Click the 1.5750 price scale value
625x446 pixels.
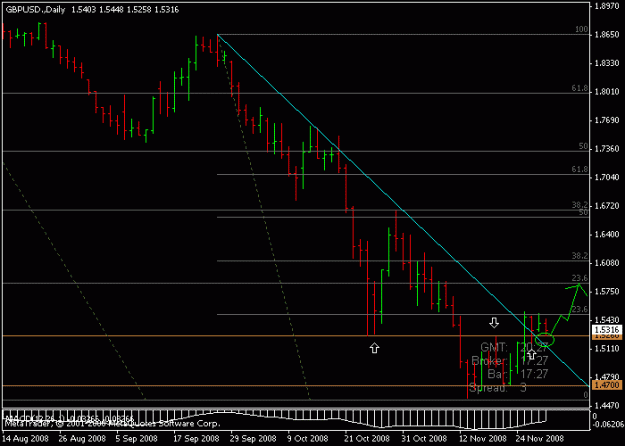point(607,291)
